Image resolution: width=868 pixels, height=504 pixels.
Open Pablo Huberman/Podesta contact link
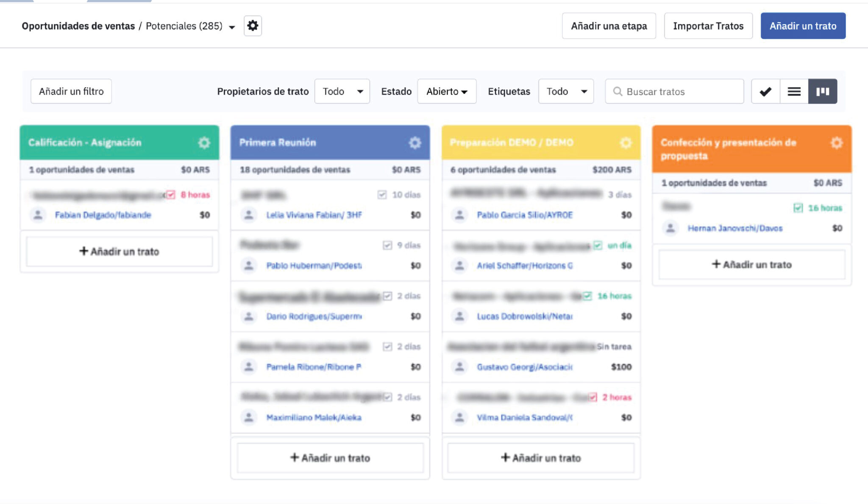pyautogui.click(x=314, y=266)
